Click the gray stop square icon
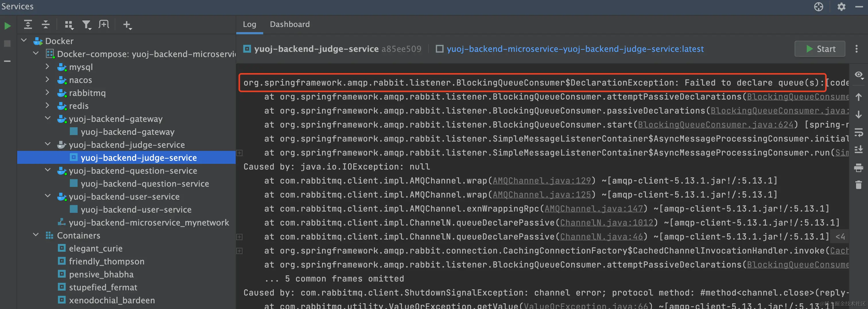This screenshot has height=309, width=868. [x=7, y=43]
